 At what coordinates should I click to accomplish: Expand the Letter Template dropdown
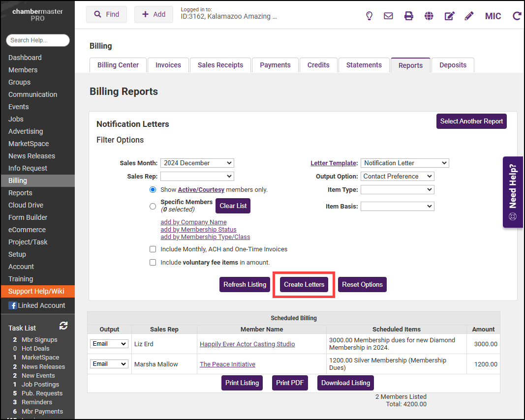404,163
